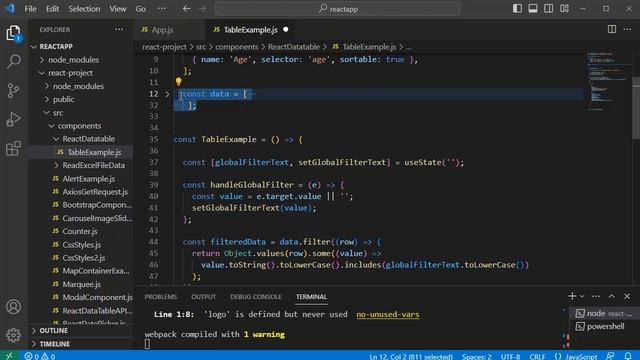
Task: Open the View menu
Action: pos(118,9)
